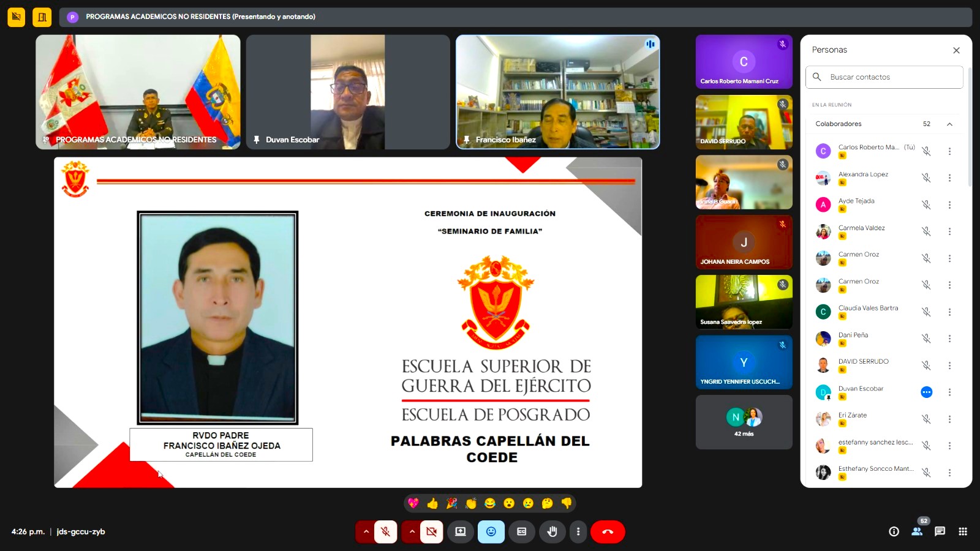Click the yellow door icon beside it

(42, 17)
